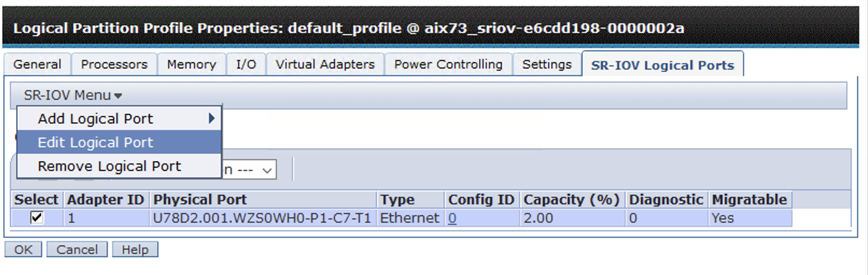Go to the I/O tab

(x=246, y=64)
